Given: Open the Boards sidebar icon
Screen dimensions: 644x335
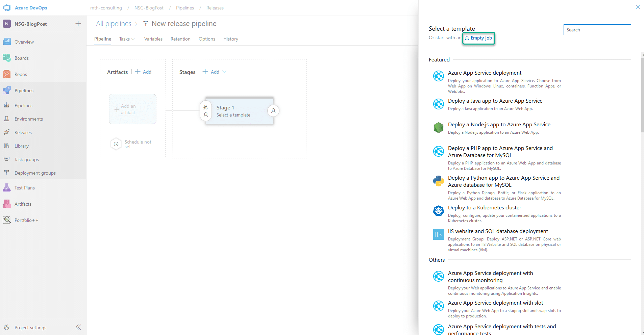Looking at the screenshot, I should click(x=7, y=58).
